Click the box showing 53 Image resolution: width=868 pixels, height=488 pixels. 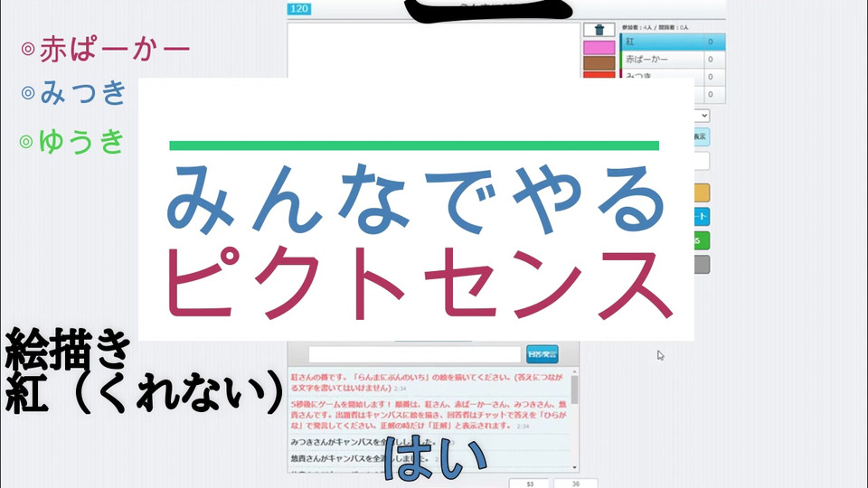coord(529,483)
